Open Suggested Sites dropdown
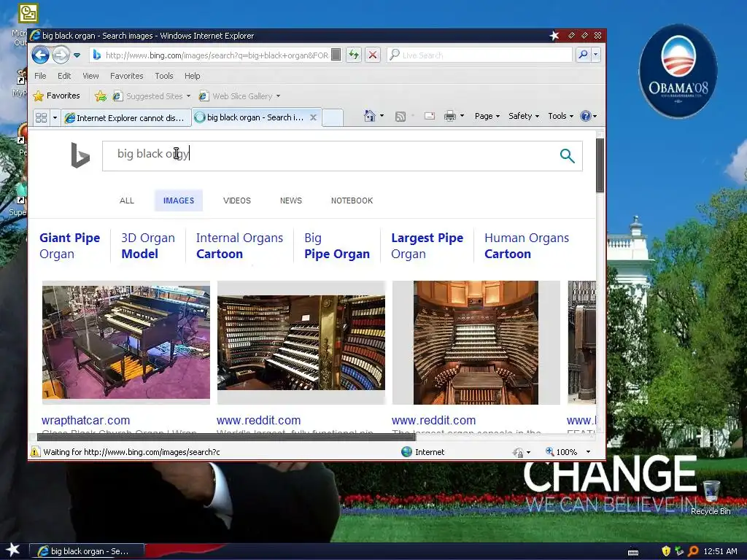 pos(152,96)
